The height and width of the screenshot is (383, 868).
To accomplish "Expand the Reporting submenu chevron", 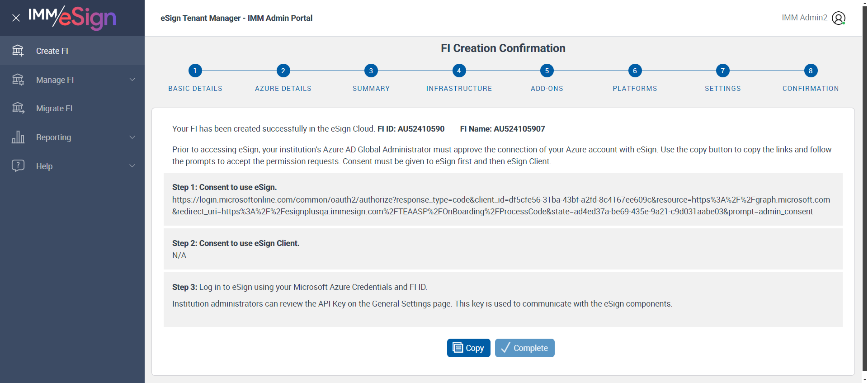I will [132, 137].
